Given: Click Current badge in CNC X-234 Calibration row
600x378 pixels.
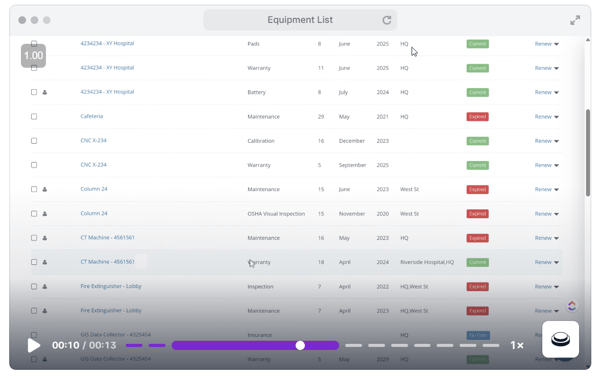Looking at the screenshot, I should coord(477,141).
